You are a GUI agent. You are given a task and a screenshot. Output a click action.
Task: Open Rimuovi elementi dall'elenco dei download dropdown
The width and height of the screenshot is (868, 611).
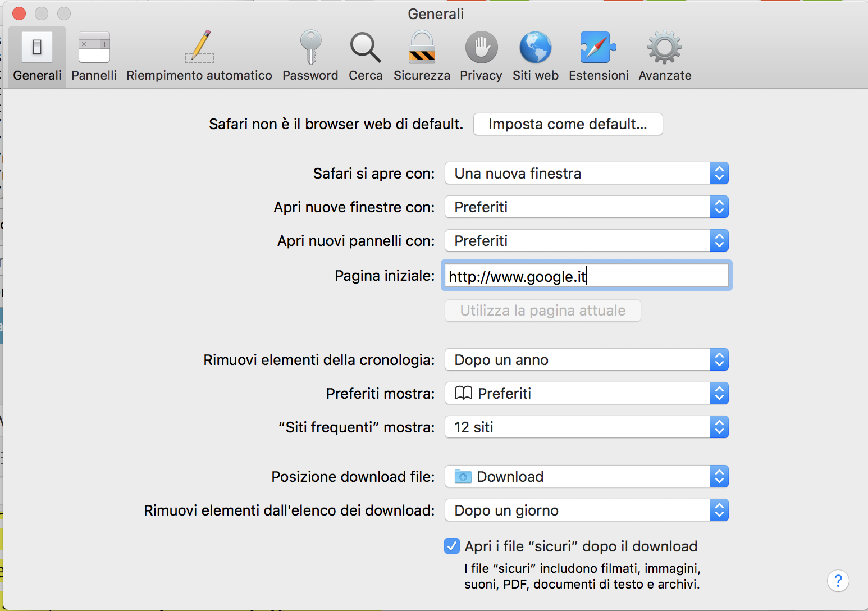tap(587, 510)
